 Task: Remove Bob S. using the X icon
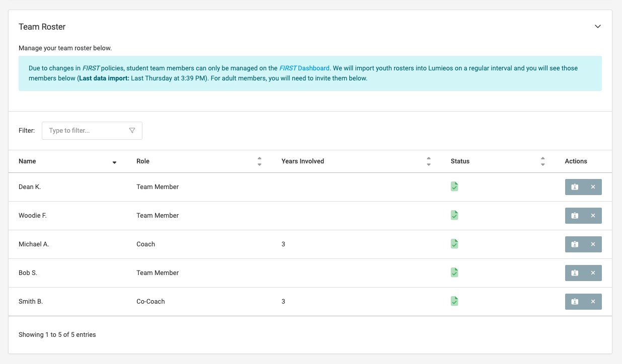click(593, 273)
